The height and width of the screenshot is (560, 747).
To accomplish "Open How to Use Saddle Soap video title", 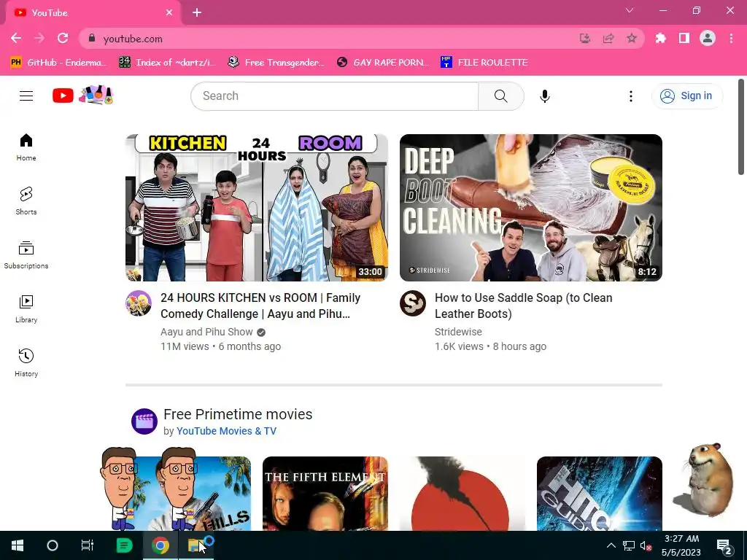I will coord(524,306).
